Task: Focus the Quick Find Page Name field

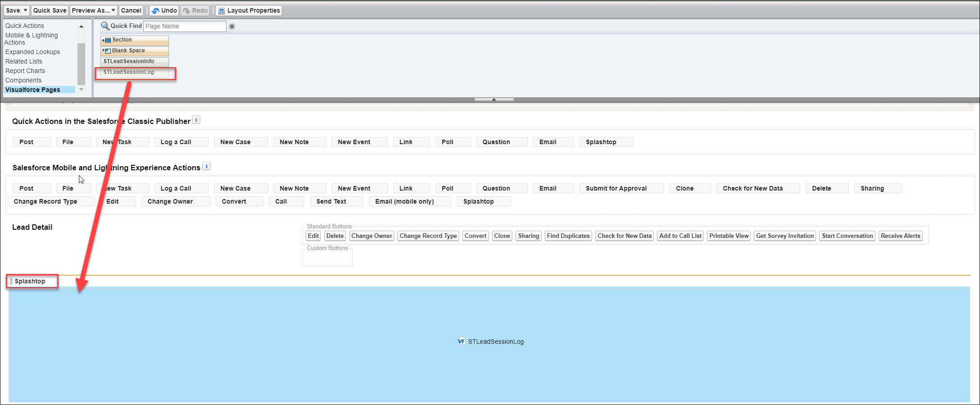Action: (x=185, y=26)
